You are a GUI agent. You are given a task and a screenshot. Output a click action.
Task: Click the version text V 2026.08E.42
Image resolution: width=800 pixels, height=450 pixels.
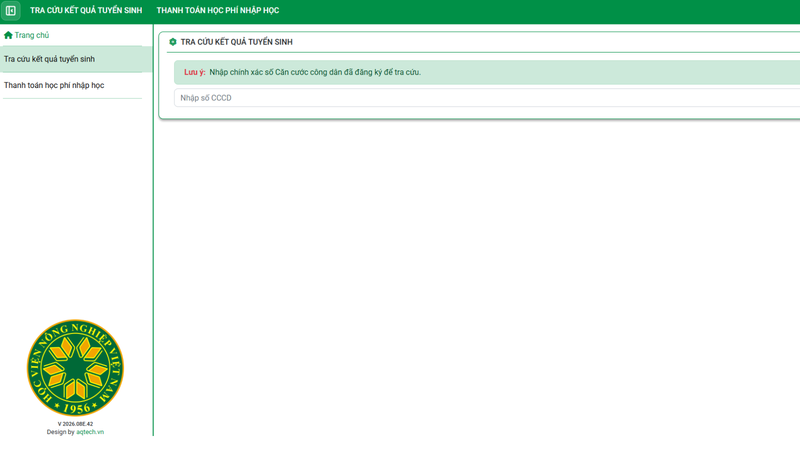(76, 424)
